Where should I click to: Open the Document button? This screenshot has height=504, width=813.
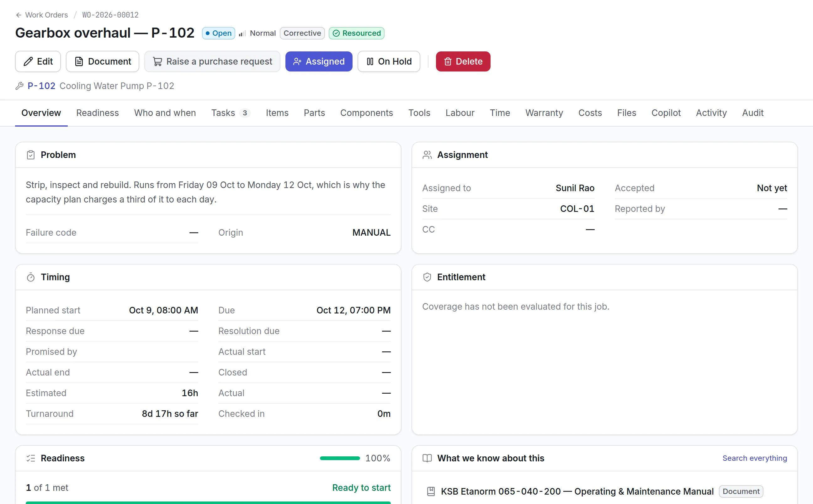point(103,61)
